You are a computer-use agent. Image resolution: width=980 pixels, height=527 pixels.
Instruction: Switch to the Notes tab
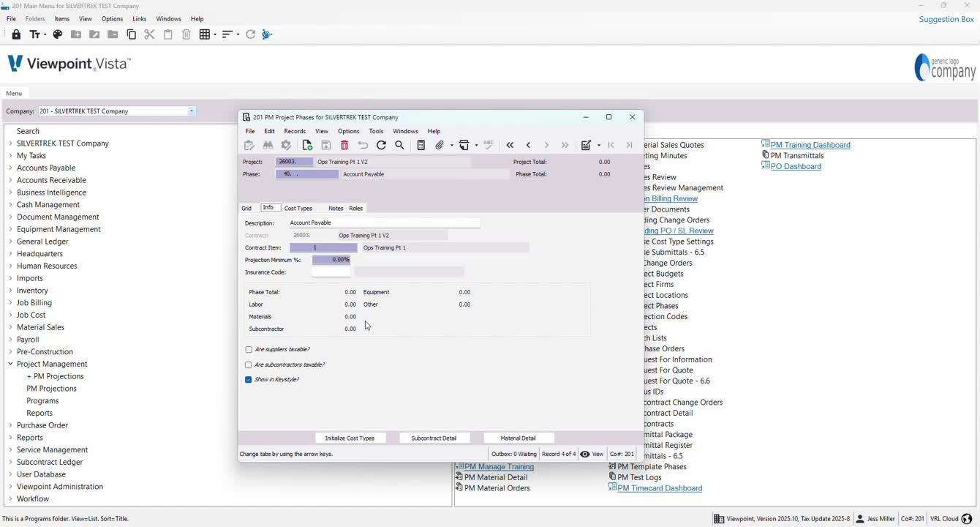tap(336, 209)
